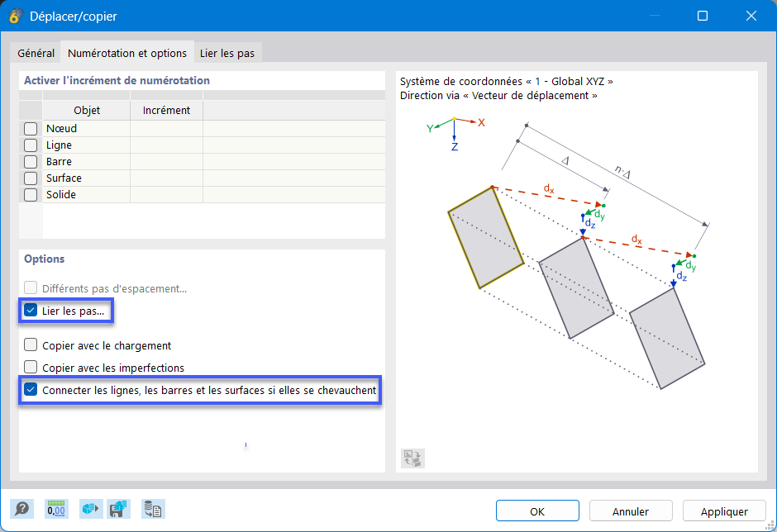This screenshot has width=777, height=532.
Task: Click the save floppy disk icon
Action: click(119, 509)
